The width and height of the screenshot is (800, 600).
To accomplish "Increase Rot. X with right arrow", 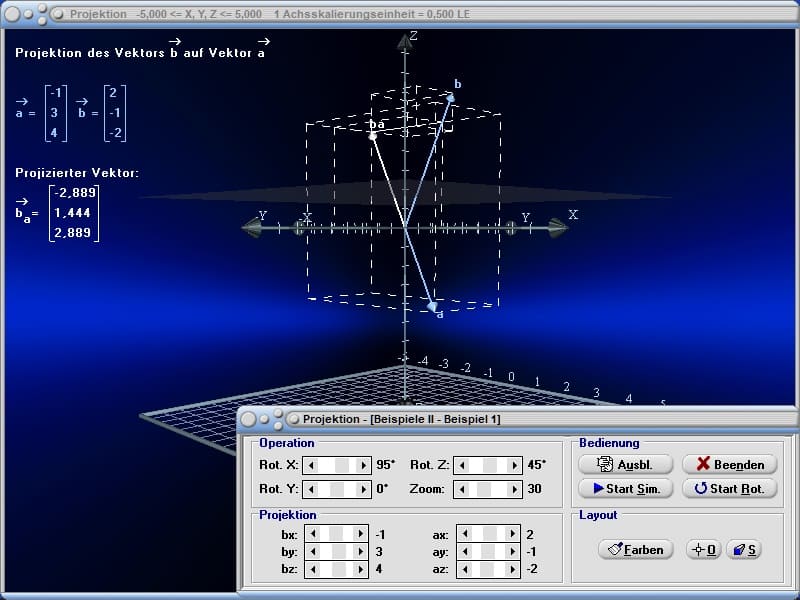I will (363, 465).
